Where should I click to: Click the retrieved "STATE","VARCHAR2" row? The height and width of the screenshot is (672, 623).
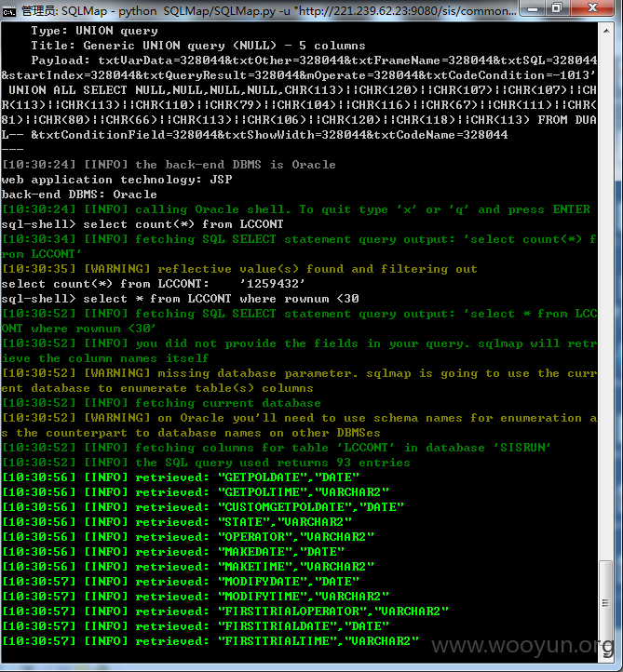[177, 522]
